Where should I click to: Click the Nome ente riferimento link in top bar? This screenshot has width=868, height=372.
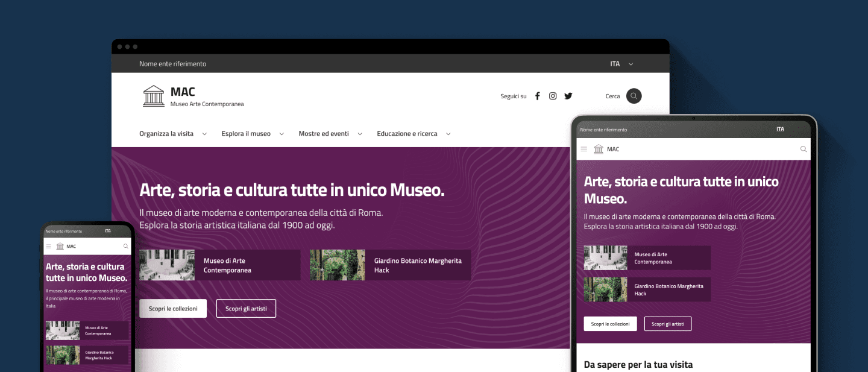tap(172, 63)
